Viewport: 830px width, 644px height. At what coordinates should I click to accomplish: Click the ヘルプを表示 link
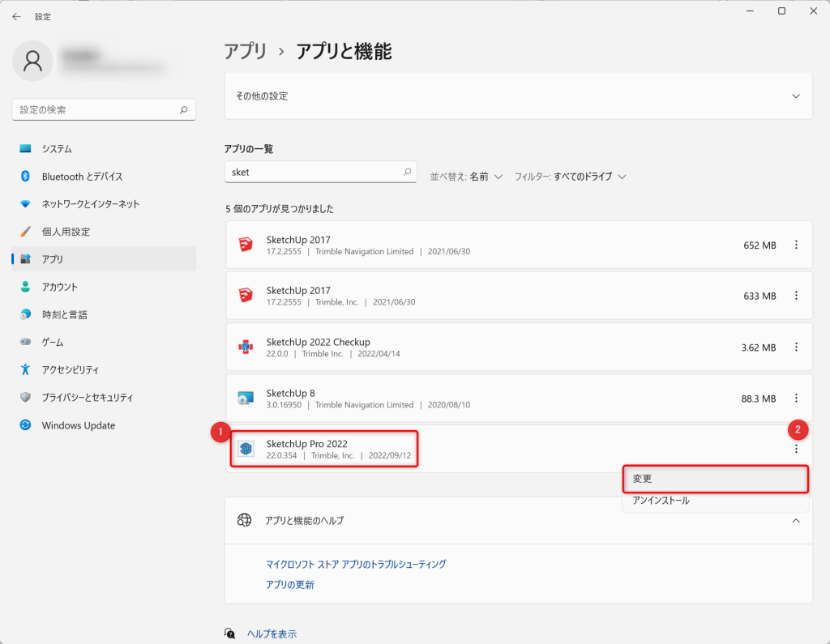[272, 633]
